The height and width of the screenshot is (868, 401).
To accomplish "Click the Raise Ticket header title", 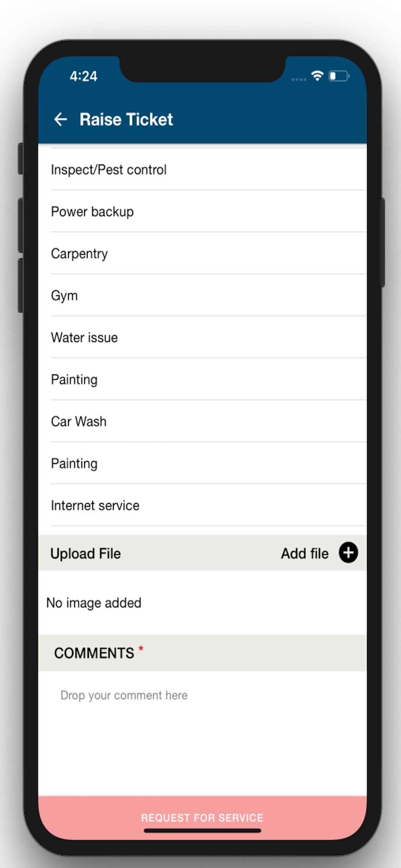I will pos(126,119).
